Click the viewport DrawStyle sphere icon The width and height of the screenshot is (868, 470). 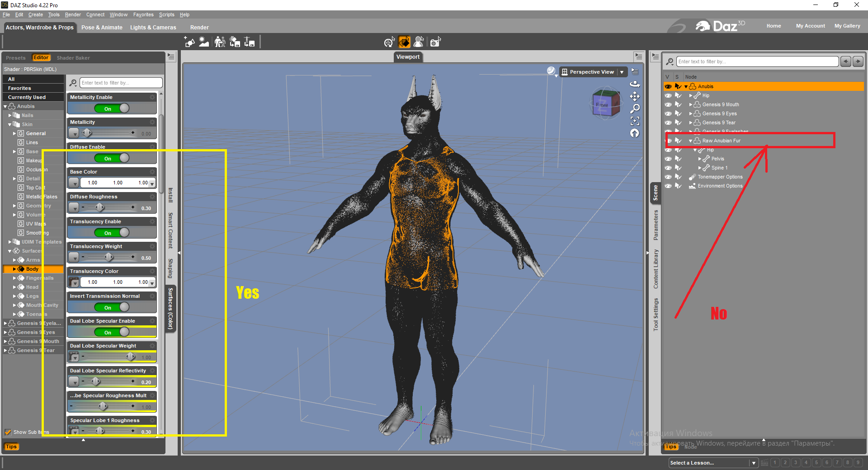click(x=551, y=71)
